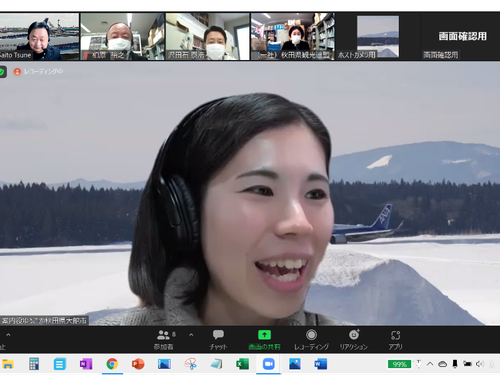Expand the arrow next to participants
This screenshot has width=500, height=375.
click(x=191, y=335)
